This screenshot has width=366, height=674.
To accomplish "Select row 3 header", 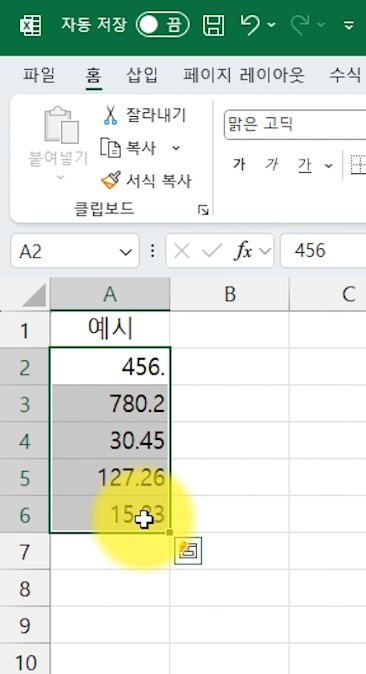I will (x=25, y=404).
